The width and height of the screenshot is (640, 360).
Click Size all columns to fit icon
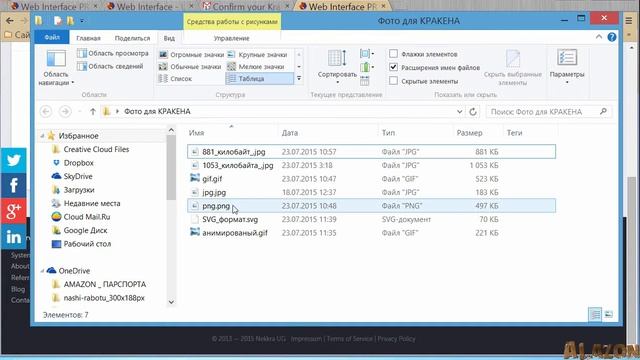point(365,80)
